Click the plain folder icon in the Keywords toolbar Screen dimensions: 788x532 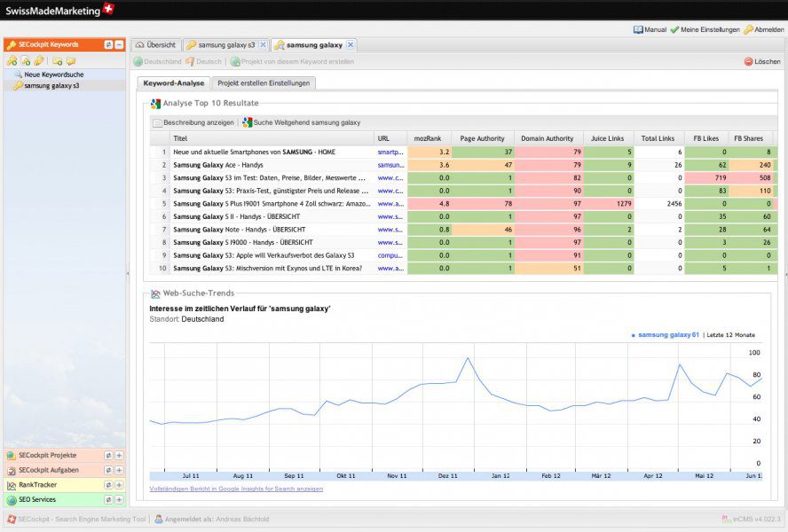pos(71,61)
